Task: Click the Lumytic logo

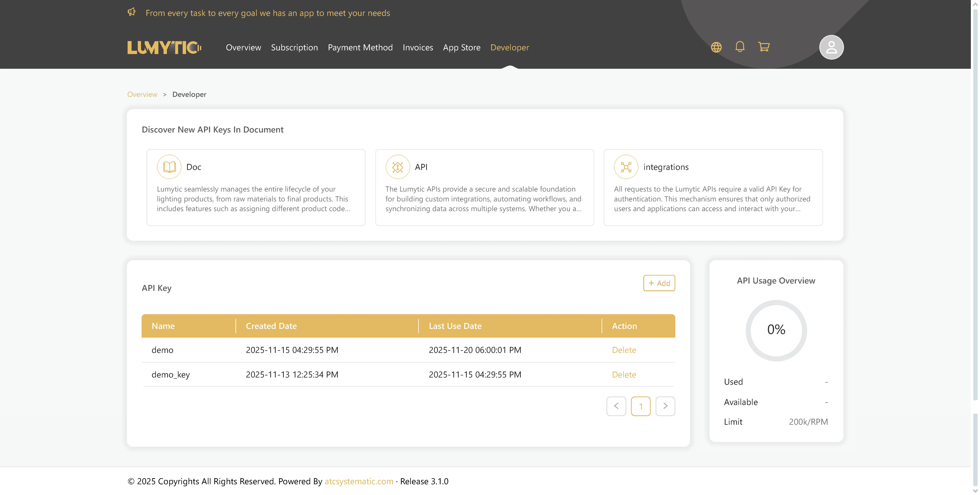Action: (x=164, y=47)
